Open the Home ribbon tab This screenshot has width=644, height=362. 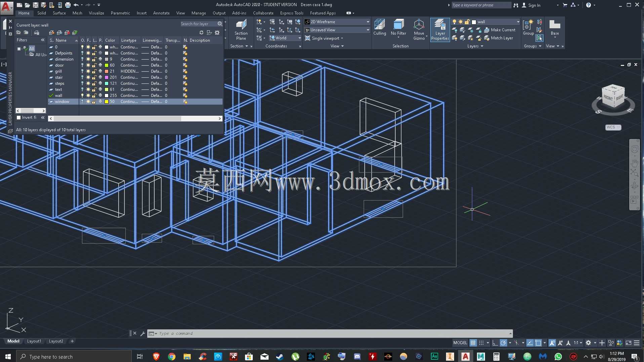pos(24,13)
